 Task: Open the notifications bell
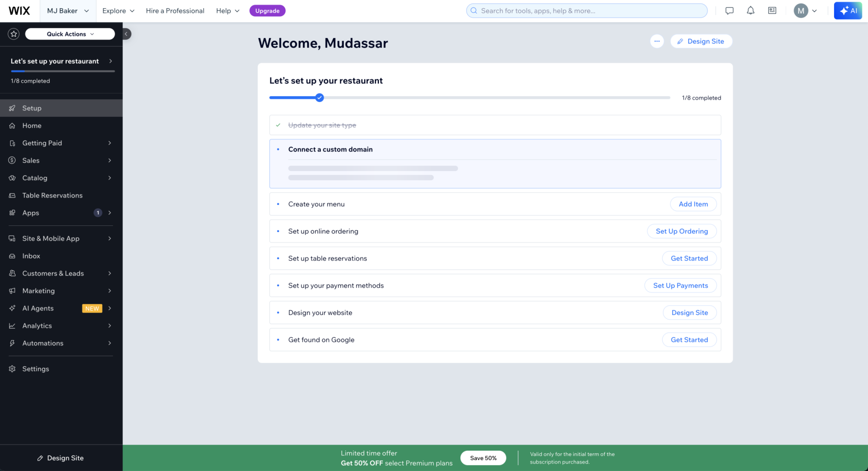coord(750,11)
